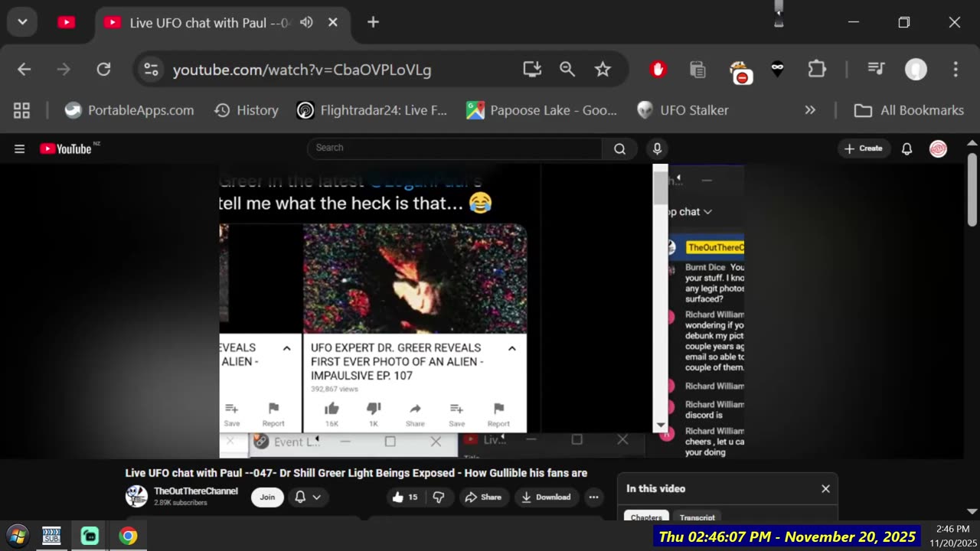The image size is (980, 551).
Task: Reload the YouTube page
Action: click(103, 70)
